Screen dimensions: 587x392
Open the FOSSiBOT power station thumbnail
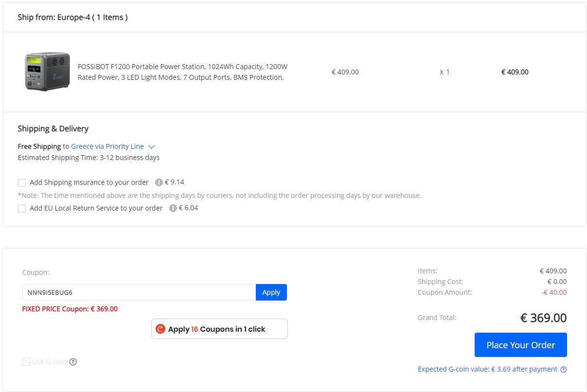47,72
